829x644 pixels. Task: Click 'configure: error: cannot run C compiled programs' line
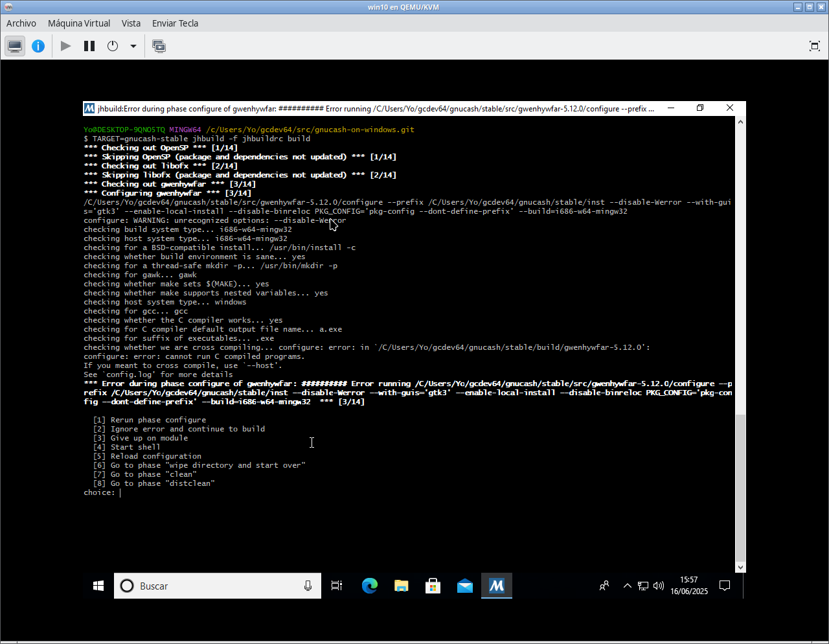194,356
